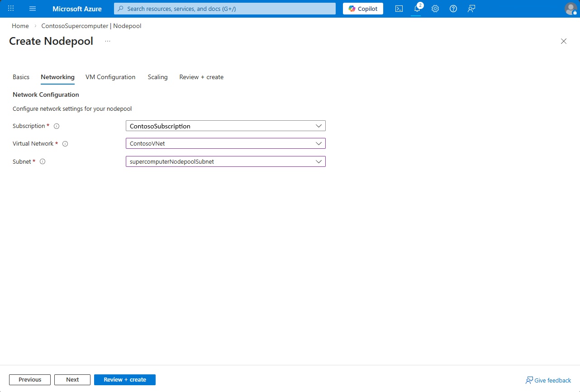Click the Previous button
This screenshot has width=580, height=392.
[30, 380]
